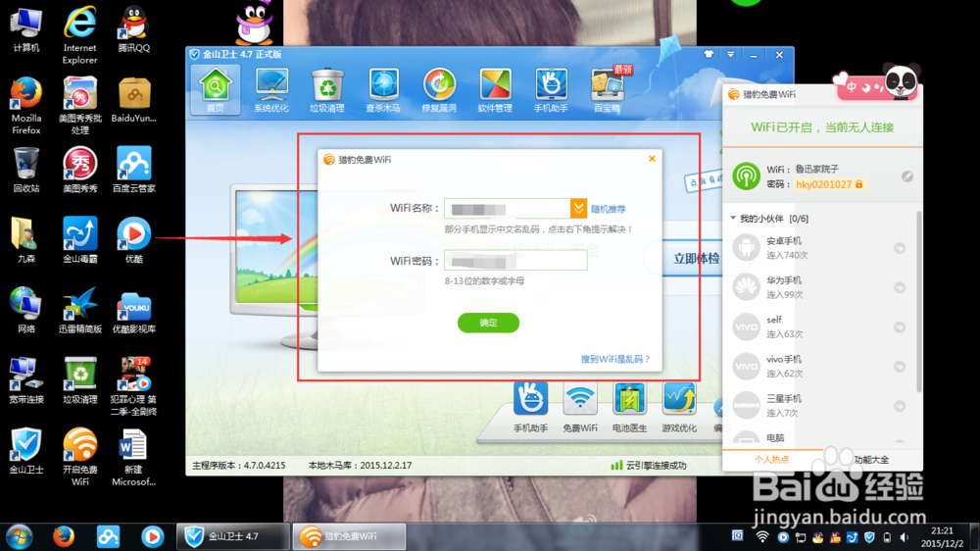The image size is (980, 551).
Task: Click 立即体检 button
Action: [x=696, y=258]
